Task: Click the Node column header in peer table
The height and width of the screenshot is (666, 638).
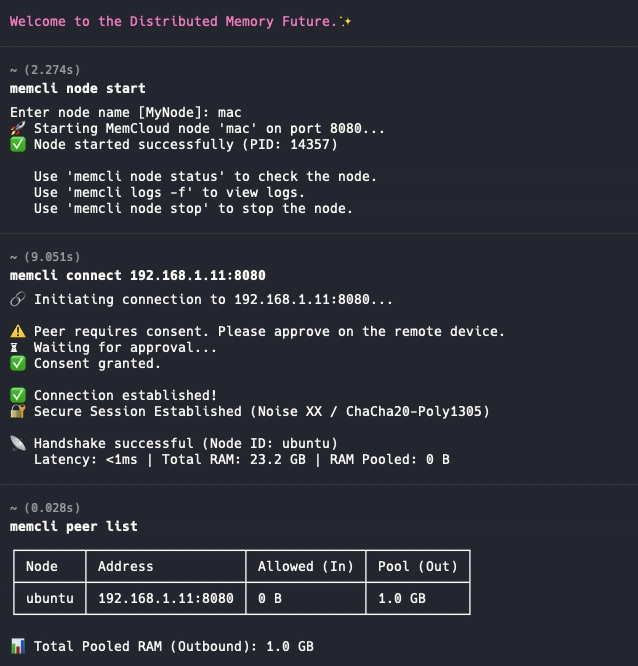Action: point(42,567)
